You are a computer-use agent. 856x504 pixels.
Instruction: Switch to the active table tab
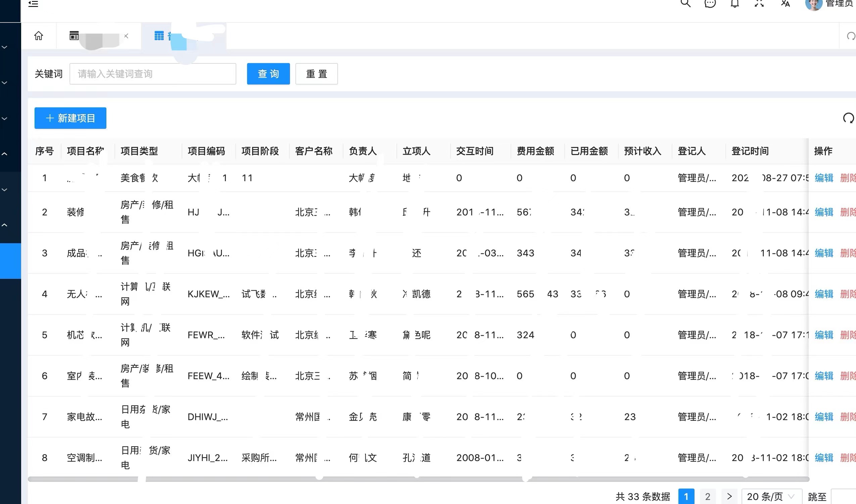[184, 36]
